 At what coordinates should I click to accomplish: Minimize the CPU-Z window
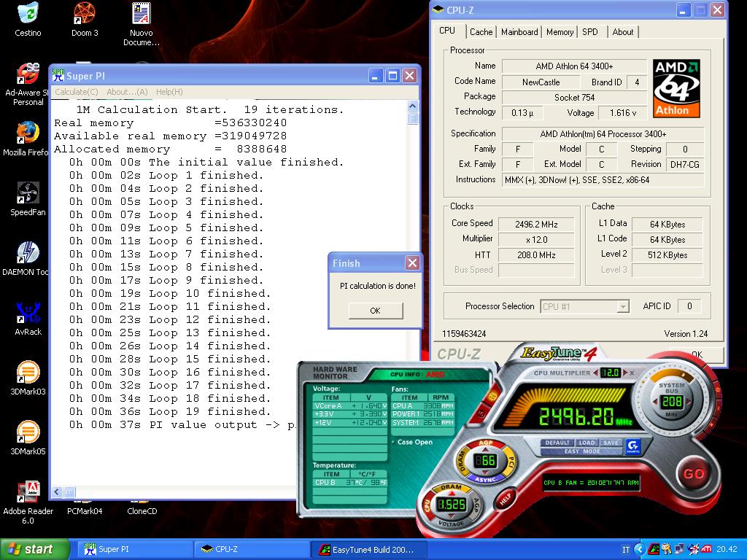[683, 10]
